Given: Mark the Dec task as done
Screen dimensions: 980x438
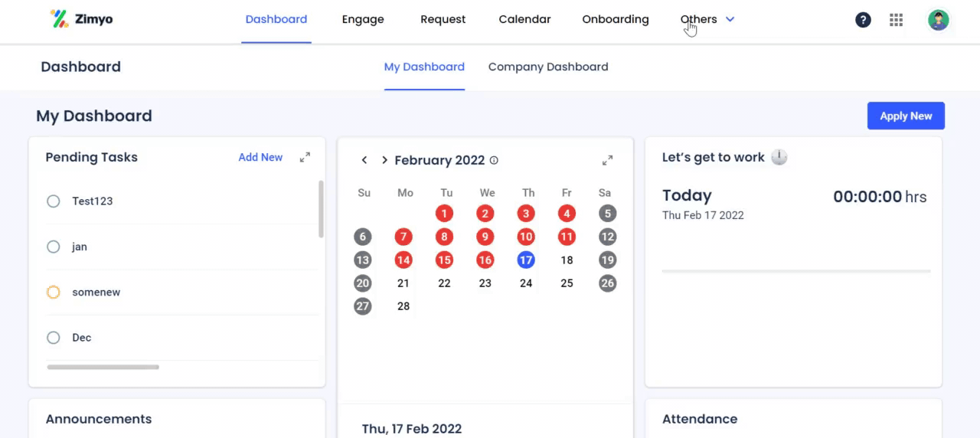Looking at the screenshot, I should 53,338.
